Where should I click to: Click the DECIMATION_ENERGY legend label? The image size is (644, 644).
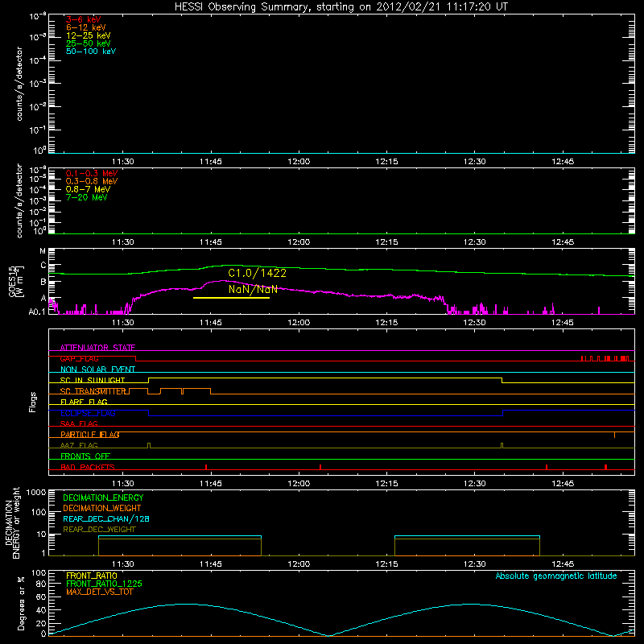(103, 497)
